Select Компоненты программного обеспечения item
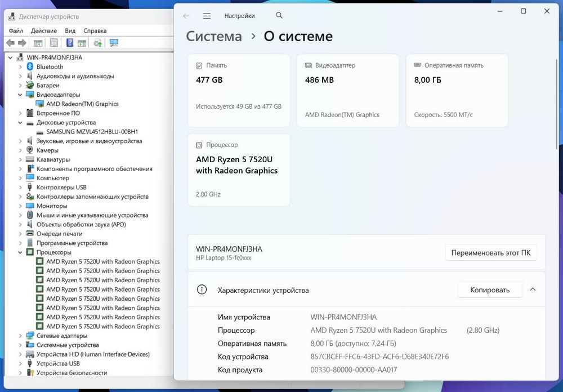Screen dimensions: 563x392 [x=95, y=168]
